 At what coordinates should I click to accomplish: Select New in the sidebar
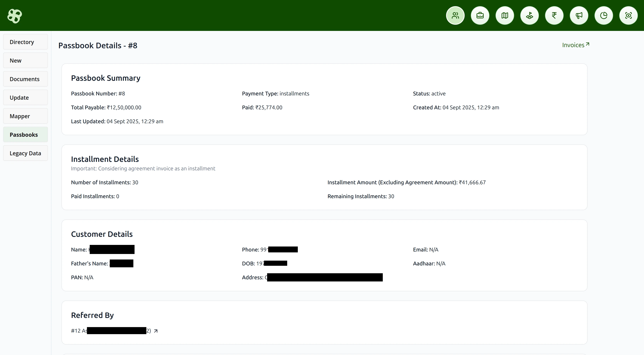(x=25, y=60)
